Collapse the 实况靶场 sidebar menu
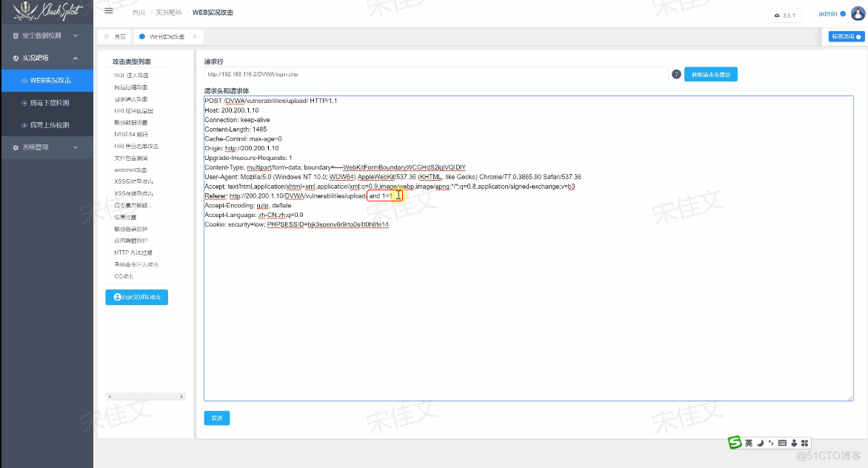 coord(47,58)
